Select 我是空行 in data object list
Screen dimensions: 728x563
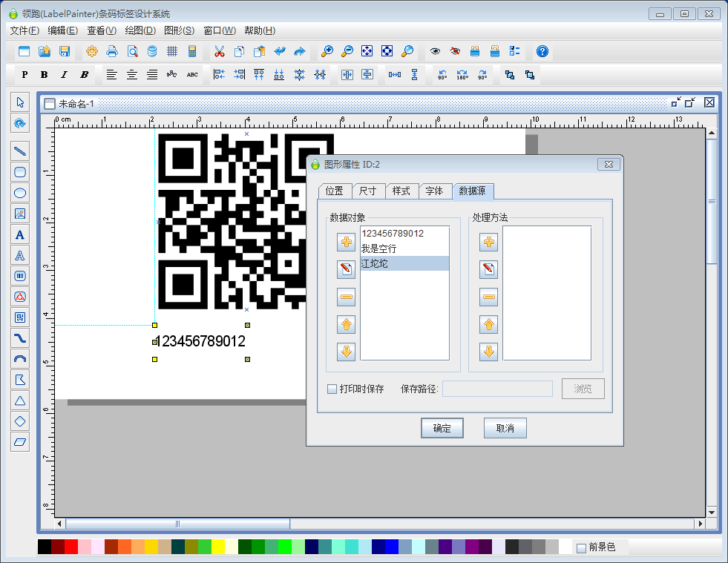404,248
